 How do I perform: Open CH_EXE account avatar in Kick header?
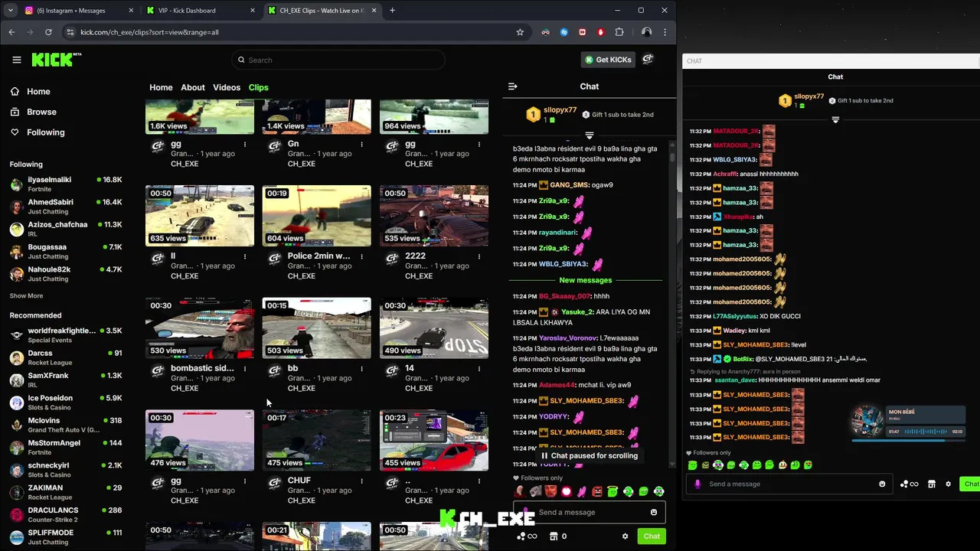[648, 60]
